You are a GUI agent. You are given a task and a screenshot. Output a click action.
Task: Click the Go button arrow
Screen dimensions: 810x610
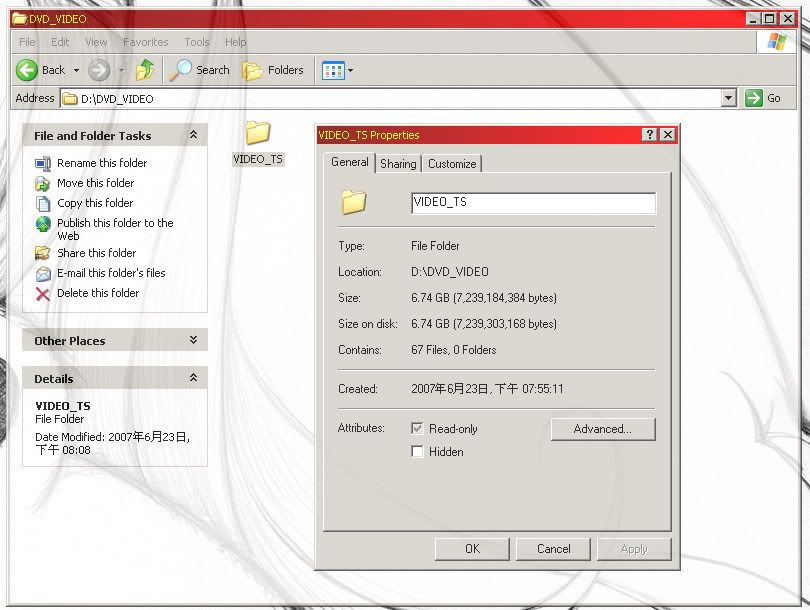(753, 98)
